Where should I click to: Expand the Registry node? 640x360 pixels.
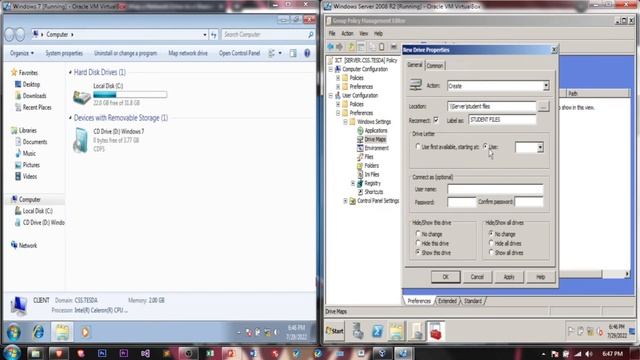353,183
